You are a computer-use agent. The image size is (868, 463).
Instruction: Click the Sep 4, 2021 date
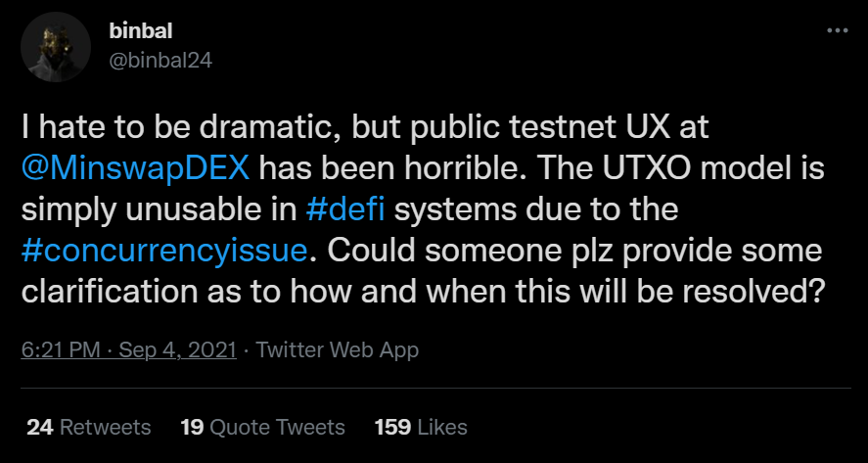[x=176, y=349]
